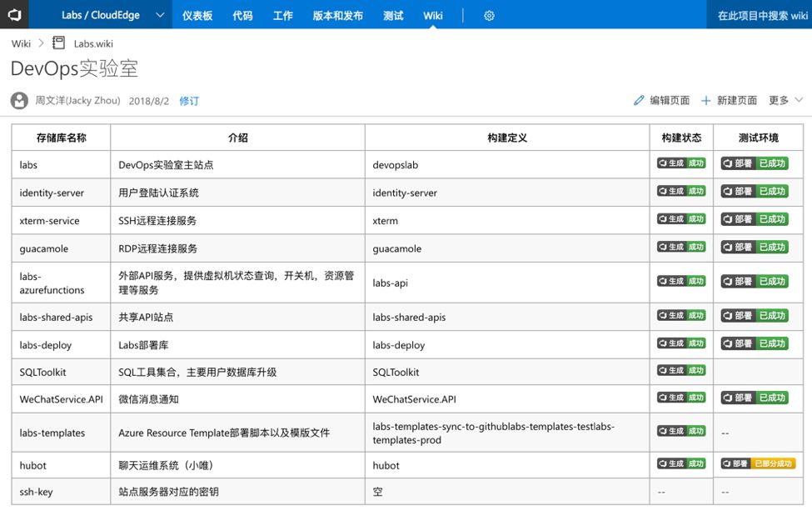Open deploy badge for guacamole row
This screenshot has width=812, height=521.
pos(755,248)
